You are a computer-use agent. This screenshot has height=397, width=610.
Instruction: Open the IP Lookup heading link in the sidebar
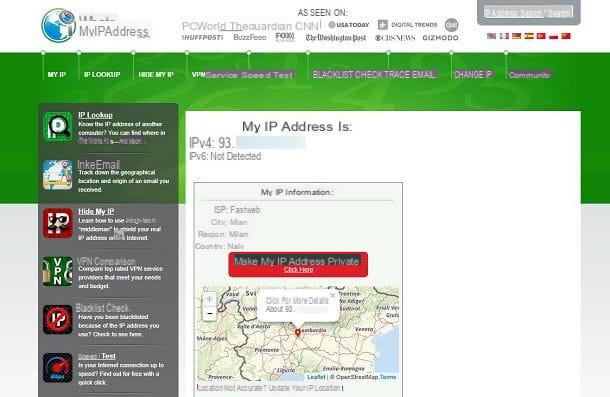point(95,115)
